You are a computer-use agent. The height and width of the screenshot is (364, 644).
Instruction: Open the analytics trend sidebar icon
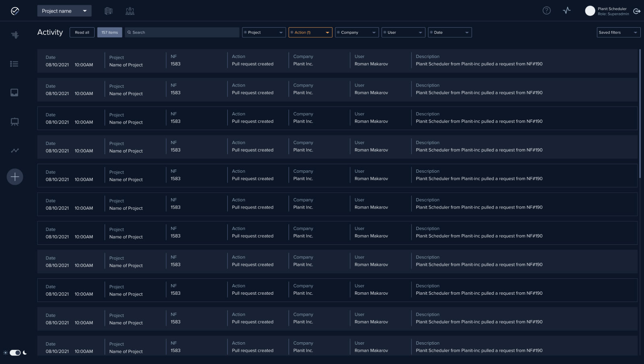(x=14, y=151)
